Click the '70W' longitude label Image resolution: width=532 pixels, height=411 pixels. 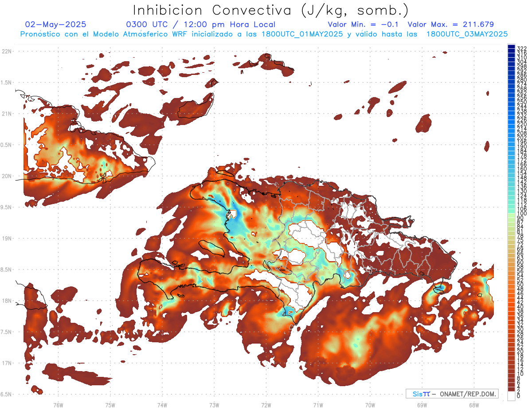tap(370, 405)
